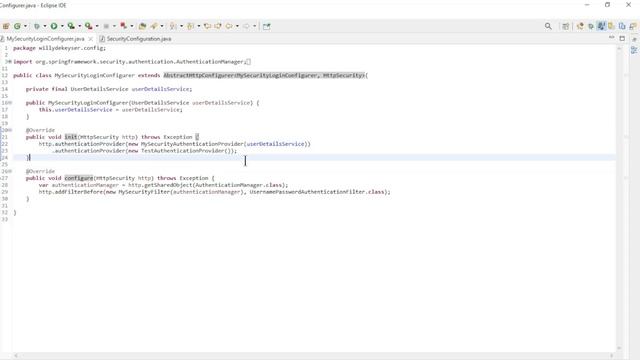The height and width of the screenshot is (360, 640).
Task: Click the magnifier Search icon at top right
Action: point(548,26)
